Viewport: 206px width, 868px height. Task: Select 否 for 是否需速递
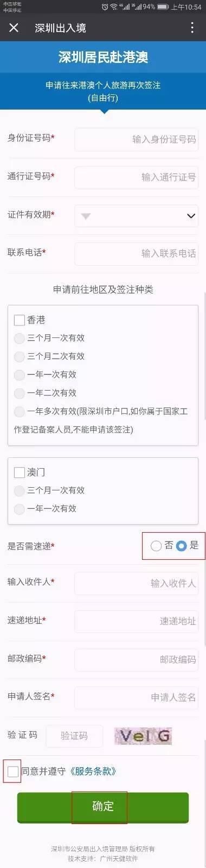[x=156, y=546]
